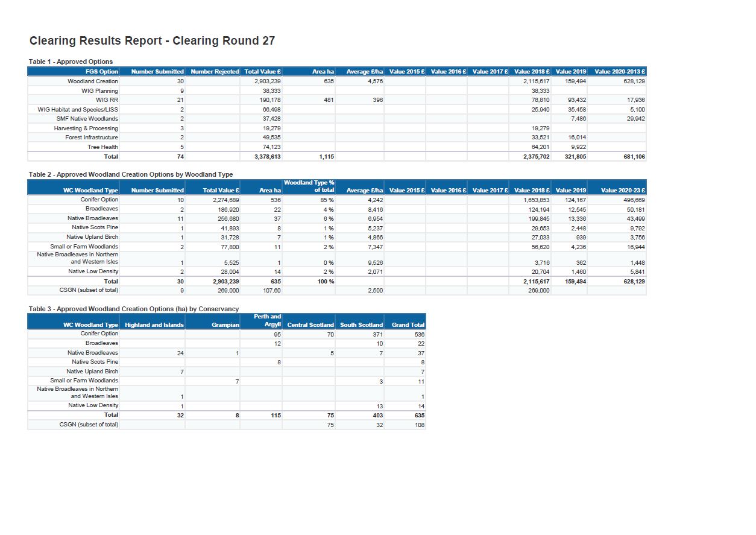Select the "Table 1 - Approved Options" heading
Screen dimensions: 756x535
(71, 62)
